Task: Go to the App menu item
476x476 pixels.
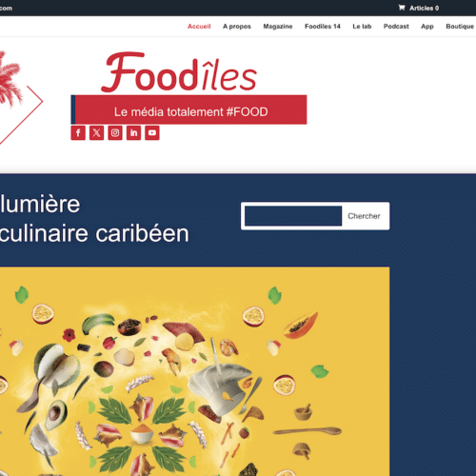Action: 427,27
